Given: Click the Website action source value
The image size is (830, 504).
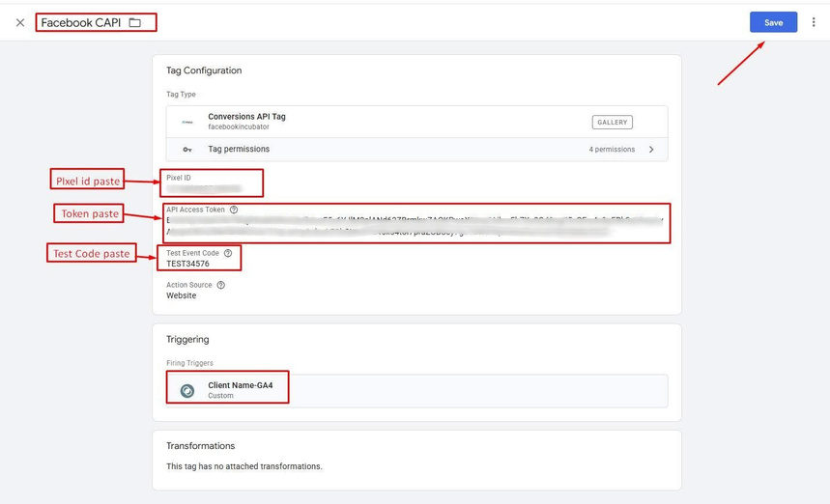Looking at the screenshot, I should pos(181,295).
